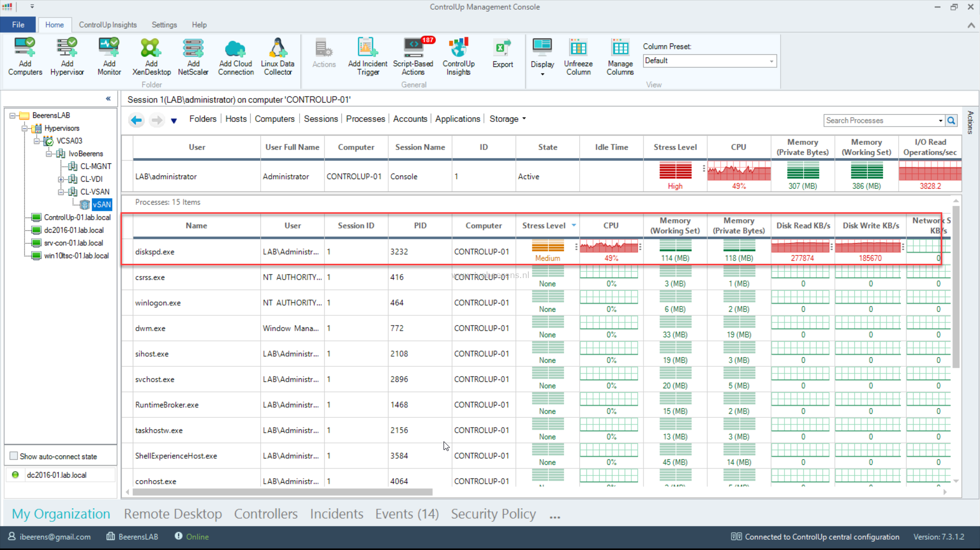Go to the Processes view link

(365, 119)
